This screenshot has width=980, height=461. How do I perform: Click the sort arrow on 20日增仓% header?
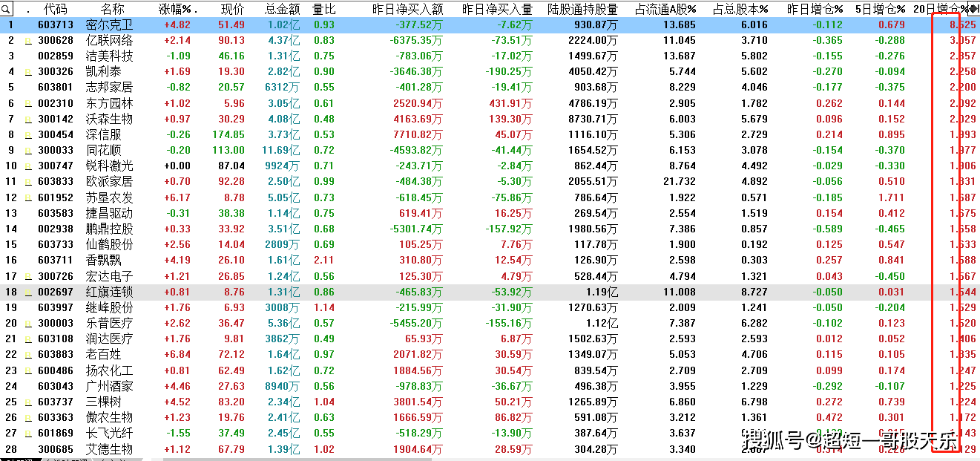[973, 9]
